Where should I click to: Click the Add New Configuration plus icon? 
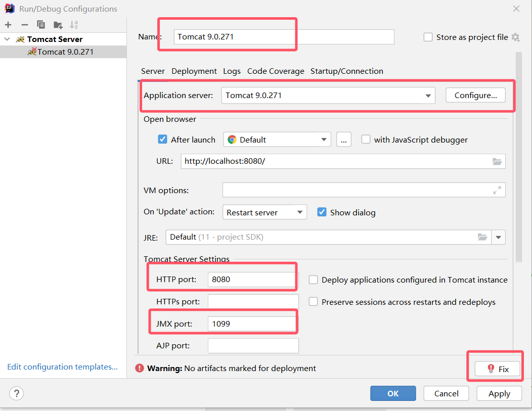click(x=8, y=25)
